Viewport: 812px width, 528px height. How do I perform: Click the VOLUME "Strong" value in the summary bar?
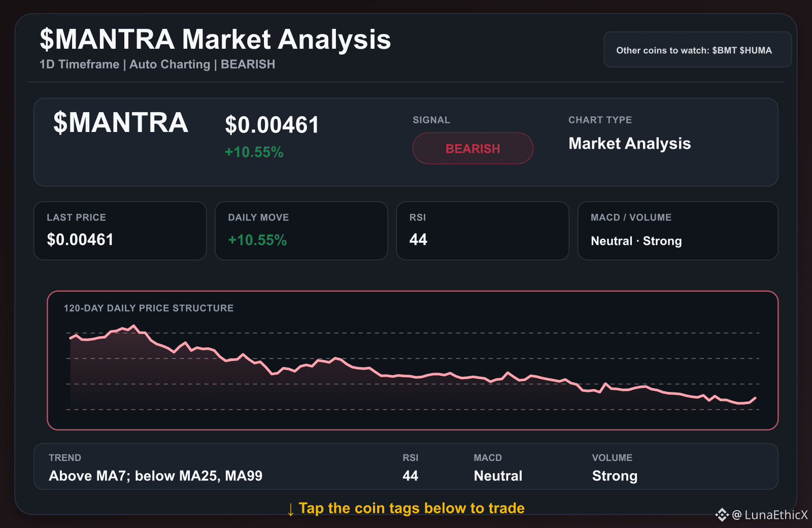615,476
